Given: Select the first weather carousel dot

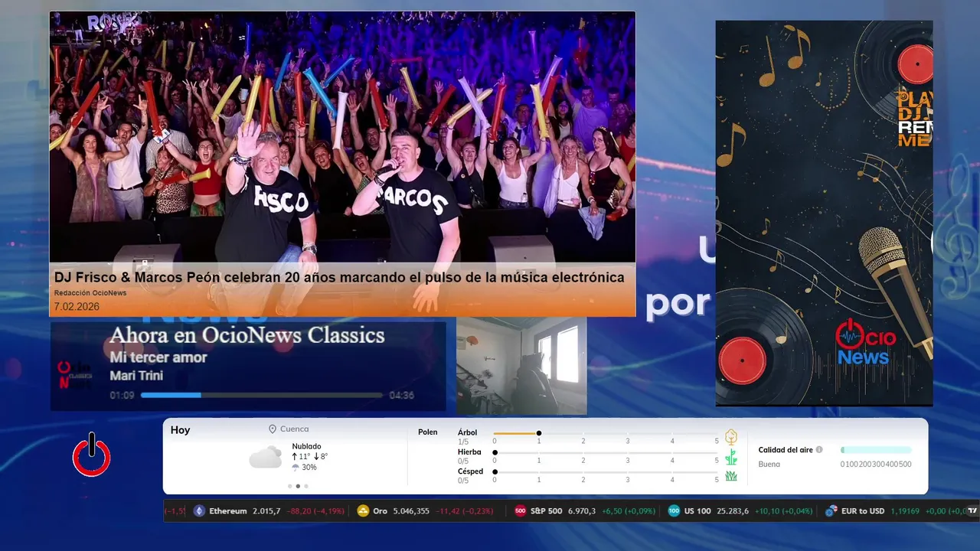Looking at the screenshot, I should [289, 486].
